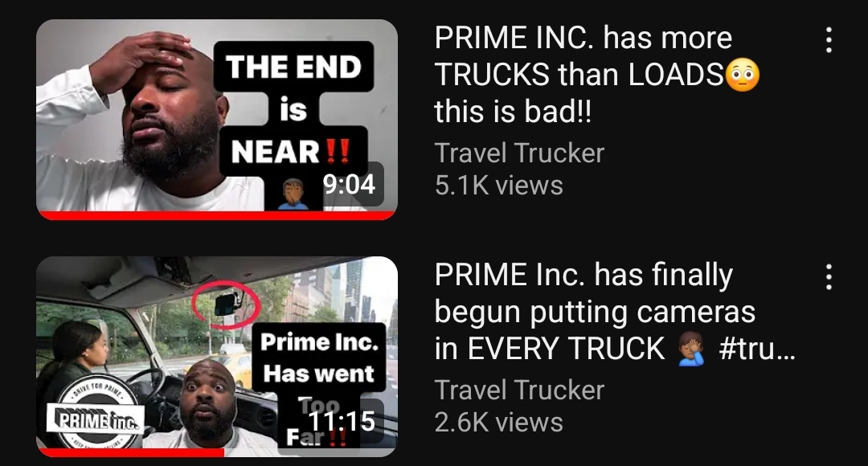The width and height of the screenshot is (868, 466).
Task: Visit Travel Trucker channel under first video
Action: click(518, 153)
